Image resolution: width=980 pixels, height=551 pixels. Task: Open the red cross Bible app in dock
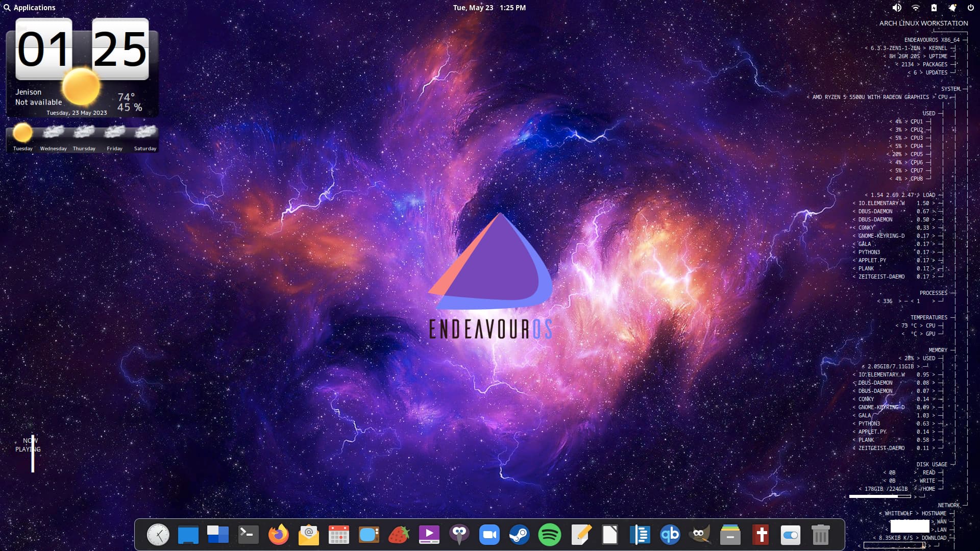pos(761,535)
